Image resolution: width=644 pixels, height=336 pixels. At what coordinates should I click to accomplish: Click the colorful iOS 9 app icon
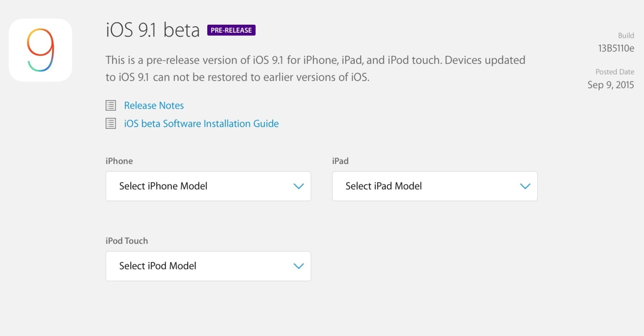(40, 49)
